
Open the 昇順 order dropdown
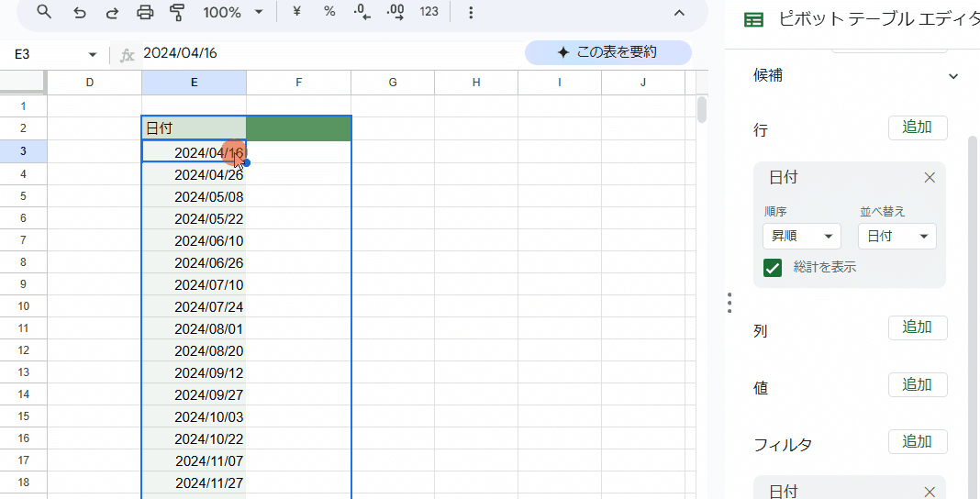802,236
